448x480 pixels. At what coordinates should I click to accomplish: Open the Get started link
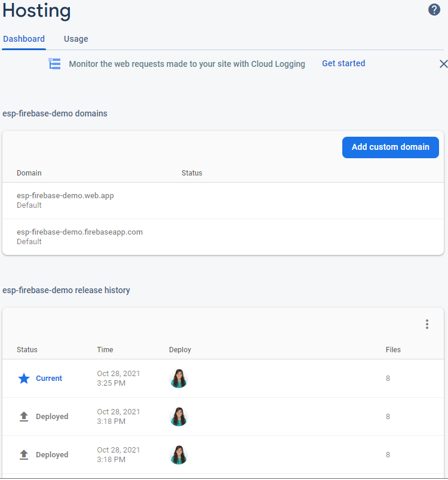(343, 63)
